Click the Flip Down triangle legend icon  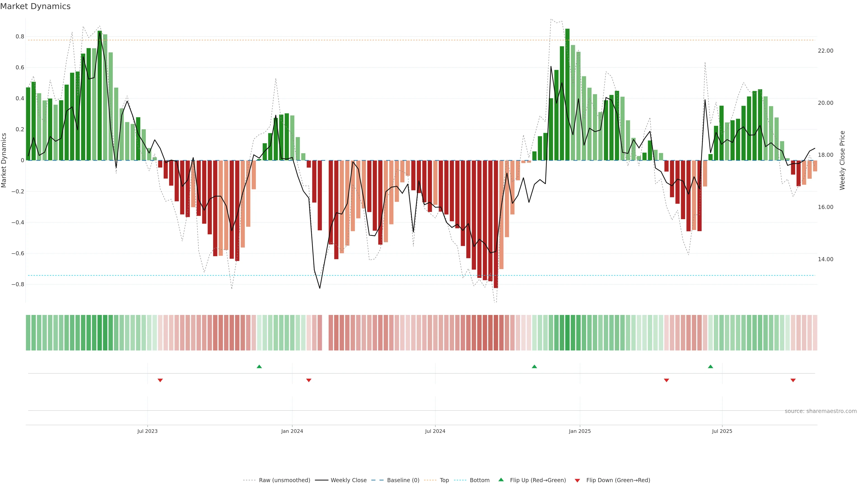577,480
